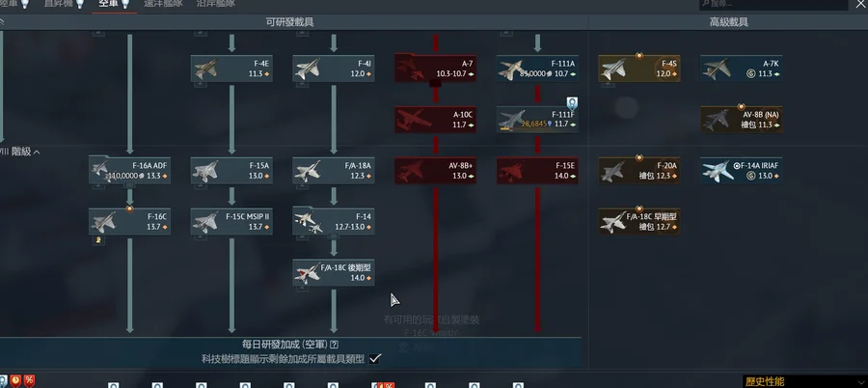
Task: Collapse the 階級 rank section arrow
Action: (x=37, y=152)
